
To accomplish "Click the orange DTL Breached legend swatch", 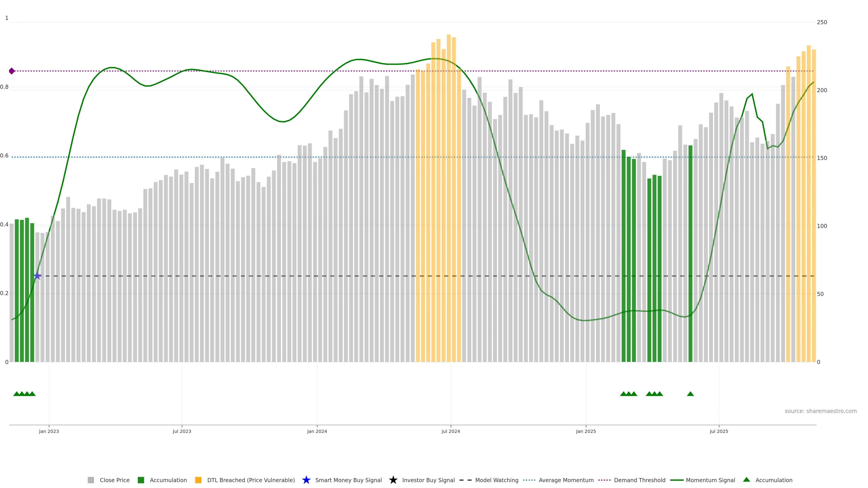I will [198, 480].
